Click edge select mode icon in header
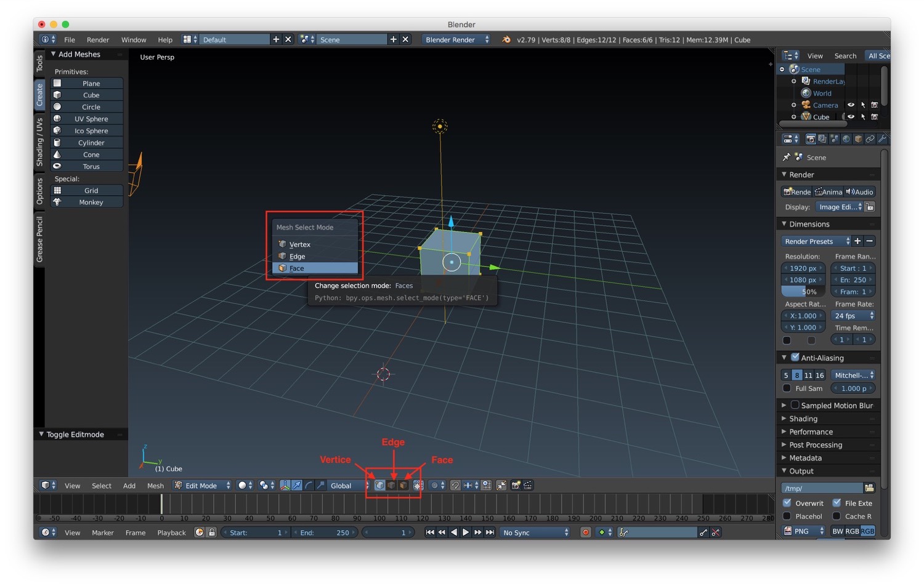The width and height of the screenshot is (924, 586). pyautogui.click(x=391, y=485)
